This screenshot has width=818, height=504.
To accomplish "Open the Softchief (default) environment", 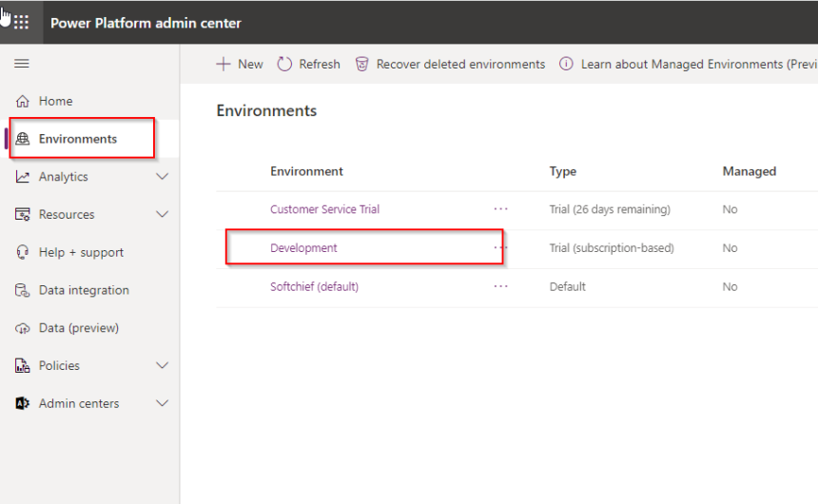I will click(314, 286).
